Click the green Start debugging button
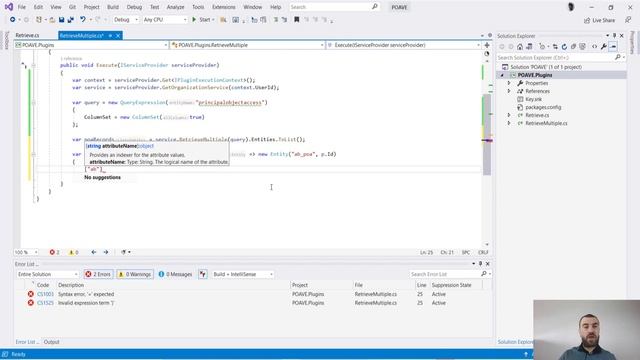640x360 pixels. click(x=203, y=20)
